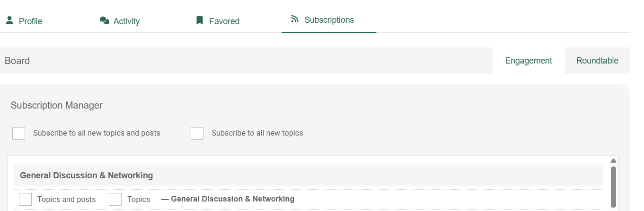Click the scrollbar up arrow
The height and width of the screenshot is (211, 644).
[613, 161]
